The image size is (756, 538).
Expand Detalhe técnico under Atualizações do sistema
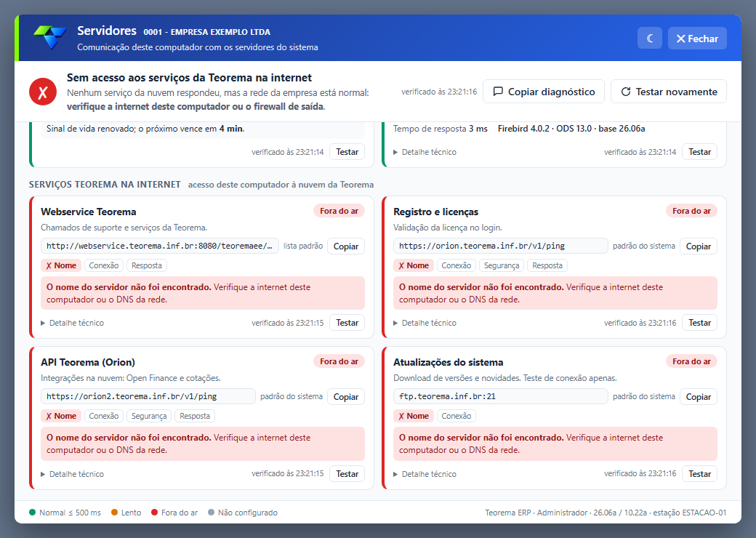[x=425, y=474]
